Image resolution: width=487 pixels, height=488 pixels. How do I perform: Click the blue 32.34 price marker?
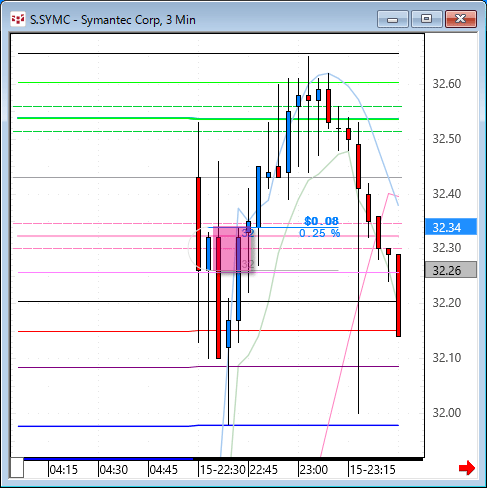[x=451, y=227]
